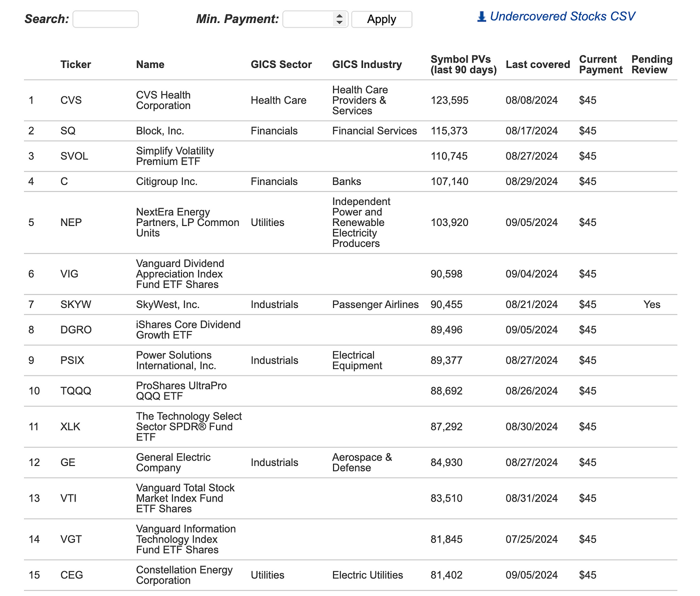Click the Financial Services industry cell

374,131
